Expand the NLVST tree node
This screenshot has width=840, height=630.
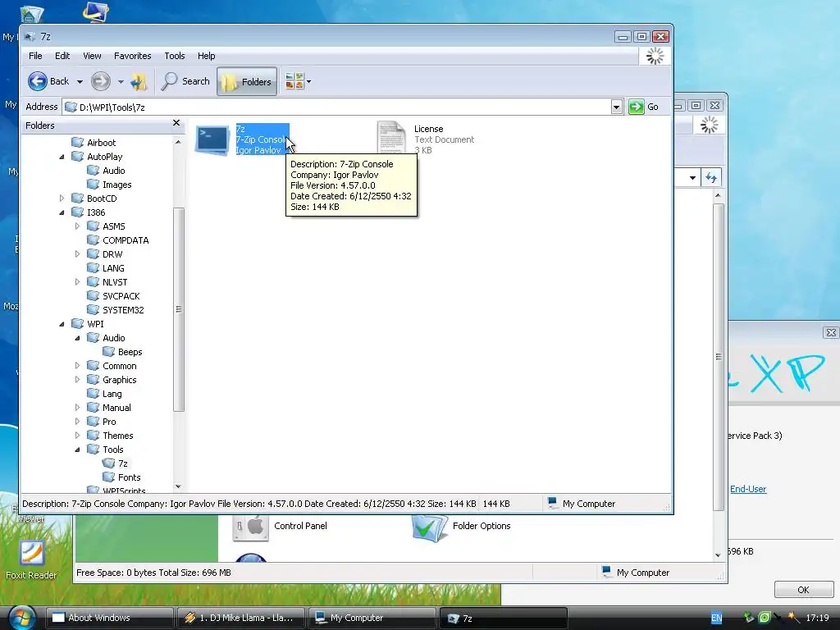[x=77, y=282]
